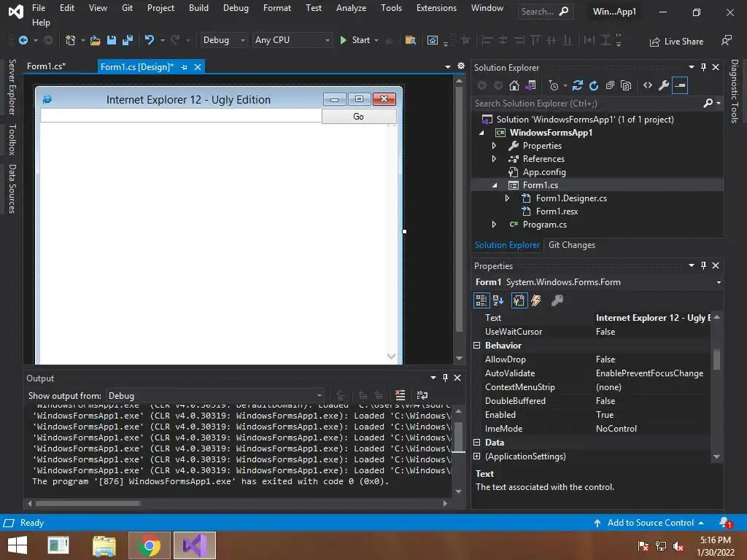The height and width of the screenshot is (560, 747).
Task: Toggle Categorized view in Properties panel
Action: coord(481,300)
